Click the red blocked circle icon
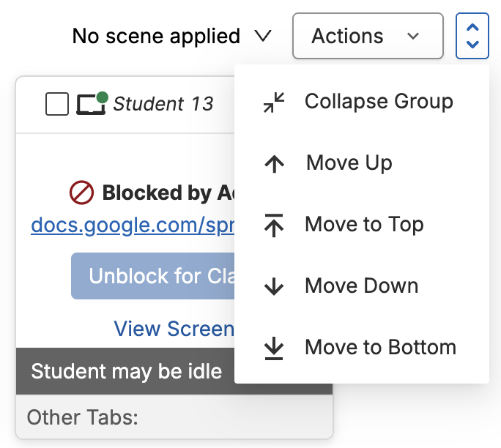The width and height of the screenshot is (501, 448). pos(82,193)
